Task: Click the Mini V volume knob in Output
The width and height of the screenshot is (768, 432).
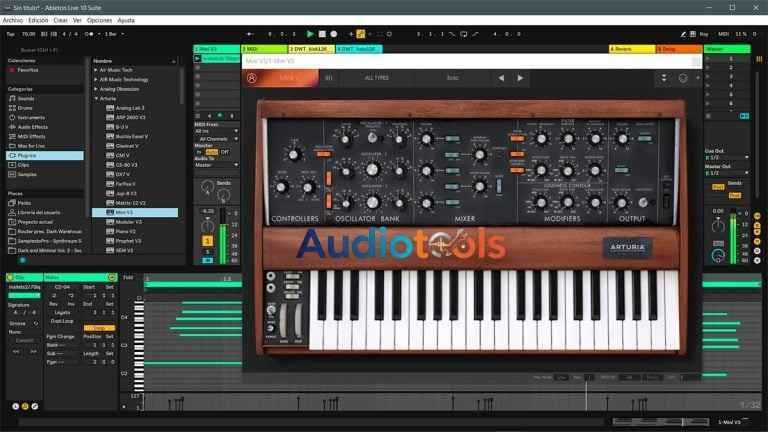Action: tap(622, 139)
